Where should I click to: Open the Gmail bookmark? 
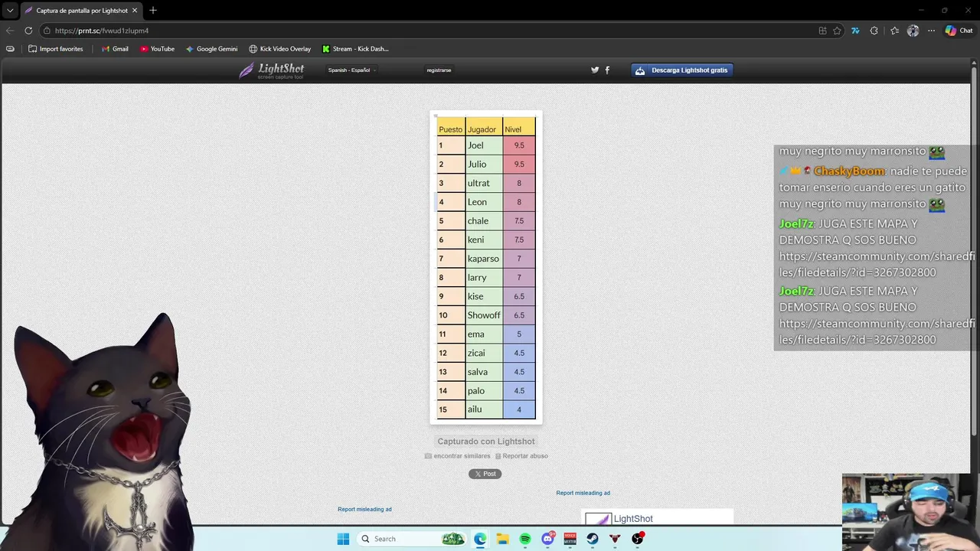pos(115,49)
